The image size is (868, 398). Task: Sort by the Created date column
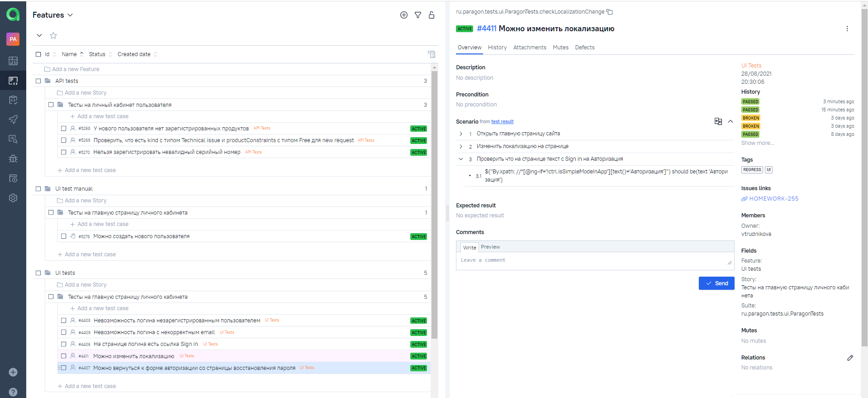138,54
